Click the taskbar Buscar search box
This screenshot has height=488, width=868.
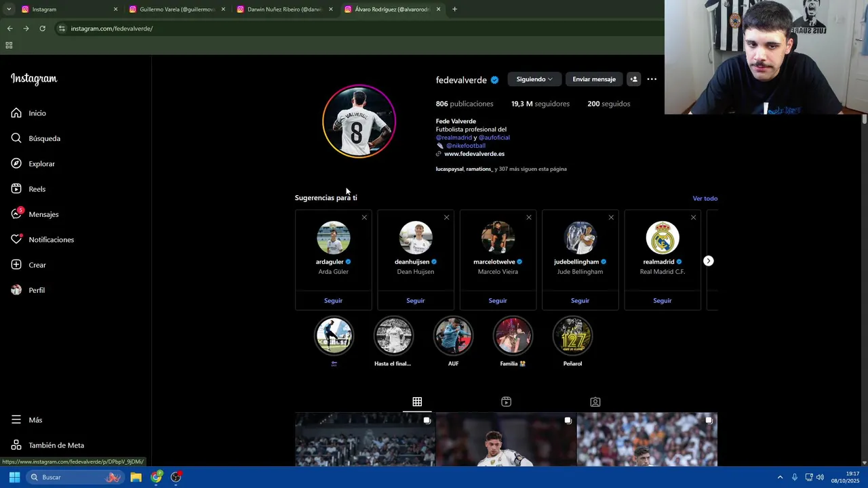[75, 477]
